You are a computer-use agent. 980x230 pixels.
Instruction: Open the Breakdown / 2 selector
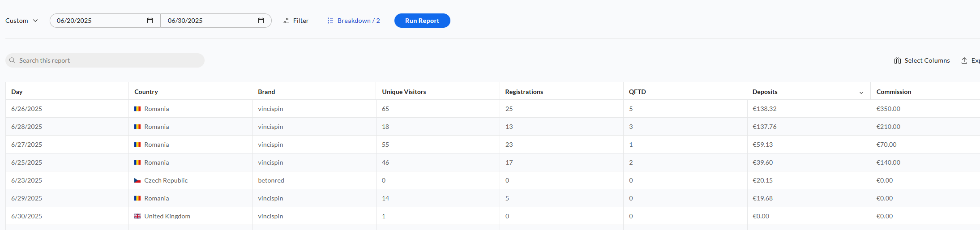tap(354, 21)
